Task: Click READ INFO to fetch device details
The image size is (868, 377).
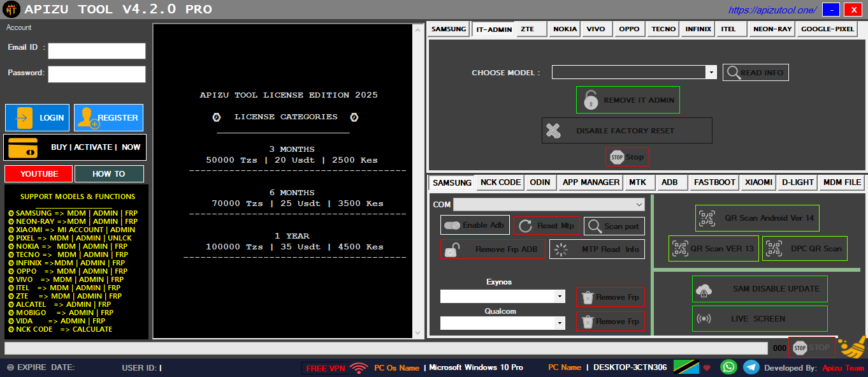Action: click(755, 72)
